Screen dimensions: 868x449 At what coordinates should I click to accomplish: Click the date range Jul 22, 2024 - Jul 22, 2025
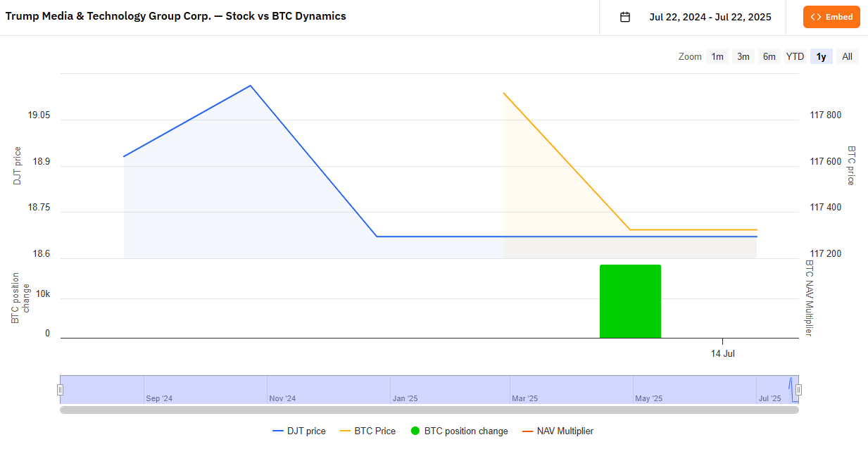pyautogui.click(x=710, y=17)
